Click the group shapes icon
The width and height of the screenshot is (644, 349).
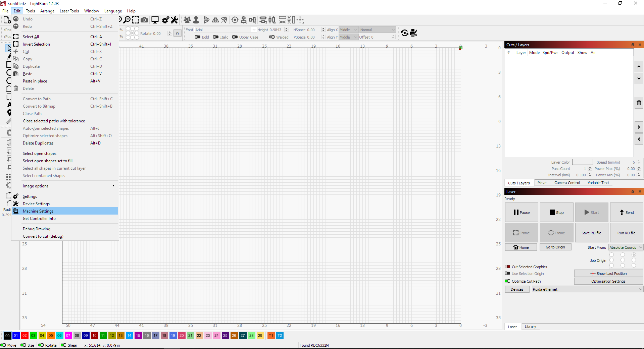pos(187,20)
